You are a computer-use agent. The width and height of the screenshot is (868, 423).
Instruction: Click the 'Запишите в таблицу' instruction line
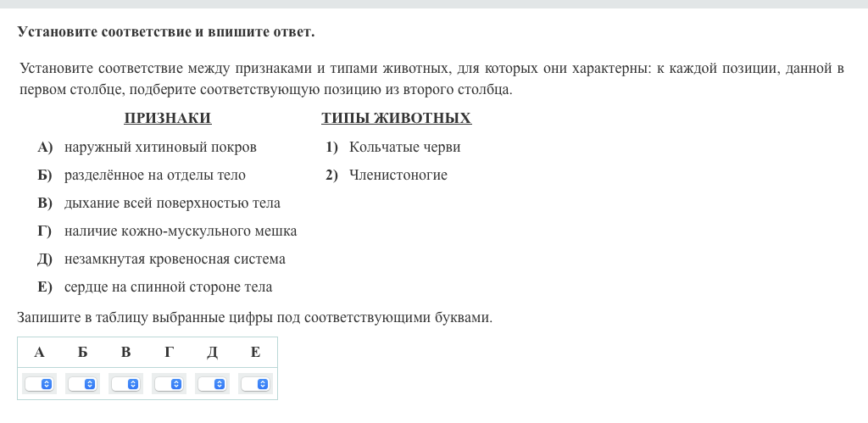coord(254,318)
